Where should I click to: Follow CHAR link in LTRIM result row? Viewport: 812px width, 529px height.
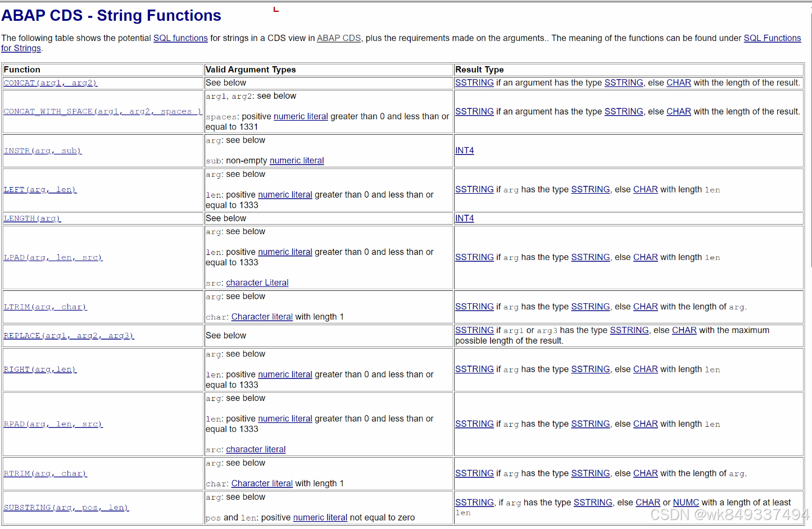[646, 307]
